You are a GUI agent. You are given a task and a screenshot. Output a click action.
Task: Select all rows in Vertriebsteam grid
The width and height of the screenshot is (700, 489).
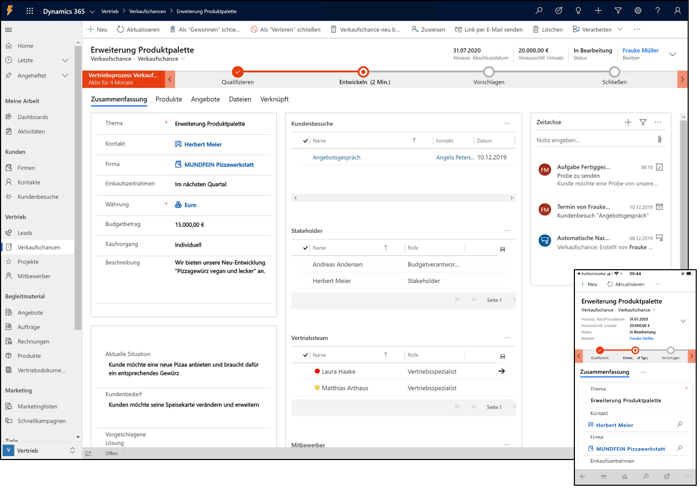[x=305, y=355]
